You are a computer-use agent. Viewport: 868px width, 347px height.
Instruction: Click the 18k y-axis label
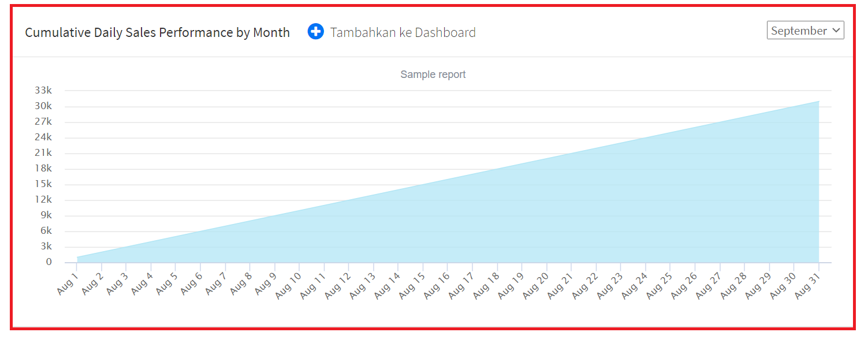(44, 169)
